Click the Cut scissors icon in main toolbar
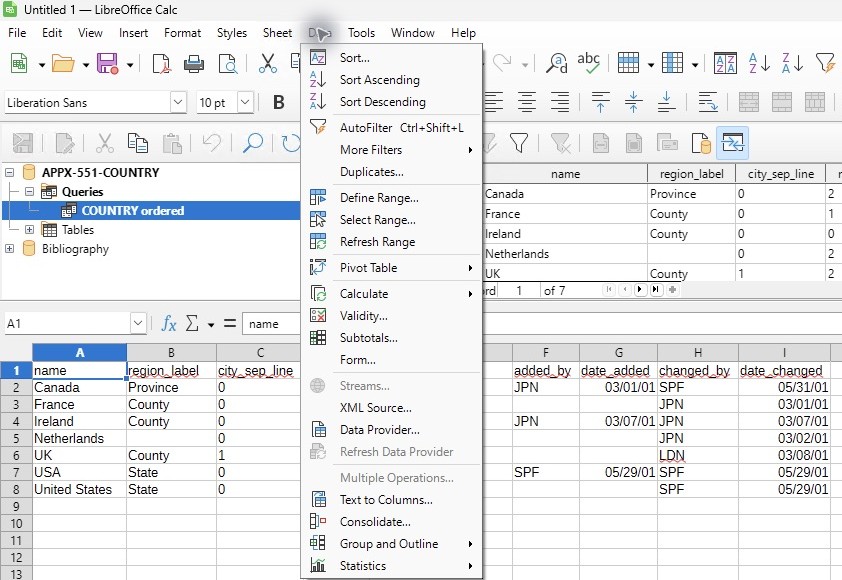Image resolution: width=842 pixels, height=580 pixels. point(267,63)
